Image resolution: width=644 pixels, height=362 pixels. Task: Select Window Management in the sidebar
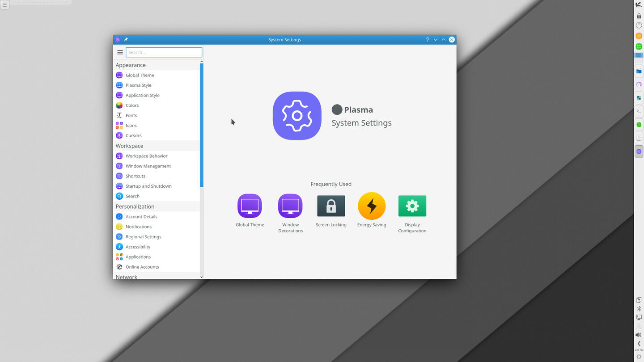pos(156,166)
